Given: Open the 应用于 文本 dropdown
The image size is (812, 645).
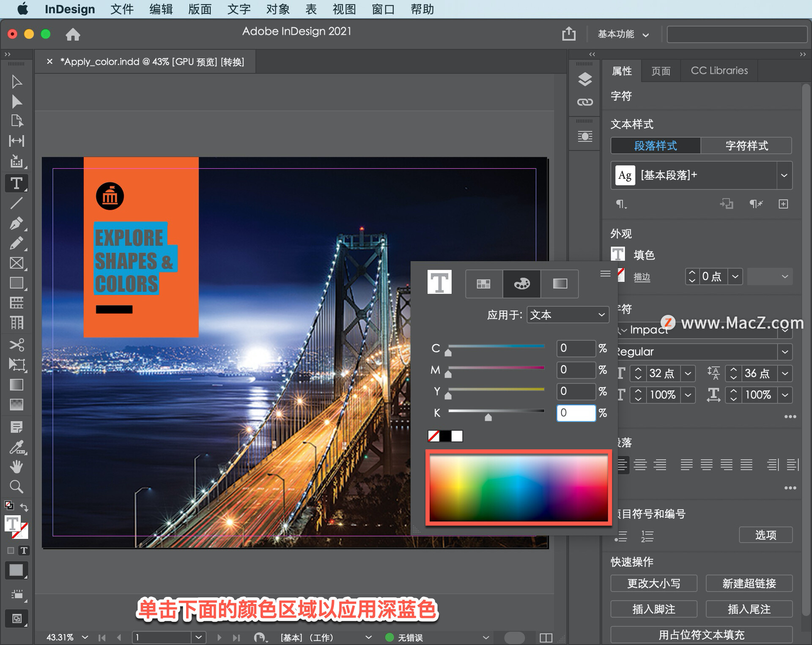Looking at the screenshot, I should [x=567, y=315].
